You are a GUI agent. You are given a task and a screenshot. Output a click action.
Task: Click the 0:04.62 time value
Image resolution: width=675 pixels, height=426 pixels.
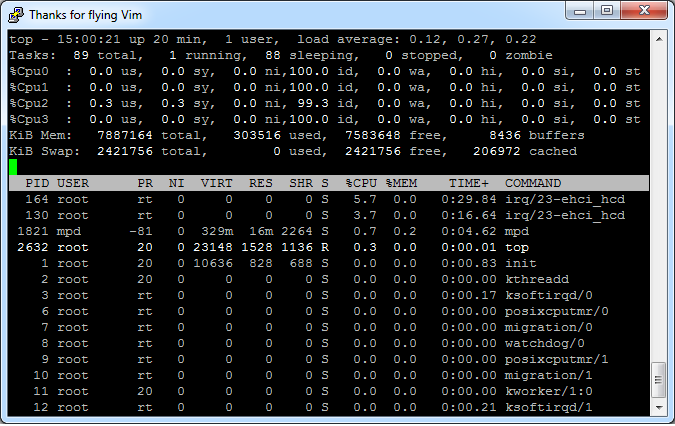point(469,232)
